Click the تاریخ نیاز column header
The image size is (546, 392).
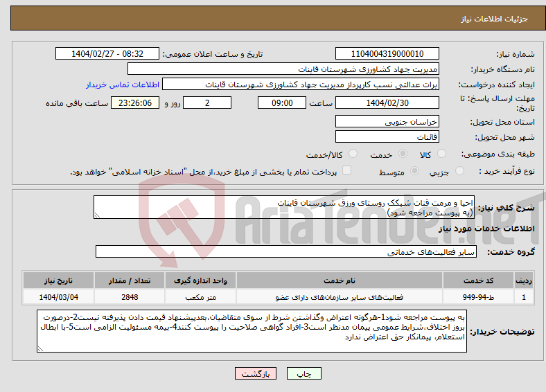pos(58,280)
